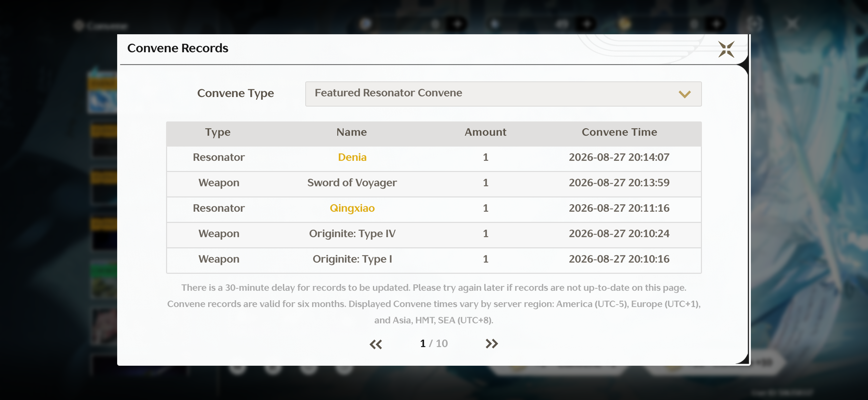Click the 2026-08-27 20:10:24 timestamp
The height and width of the screenshot is (400, 868).
tap(619, 233)
